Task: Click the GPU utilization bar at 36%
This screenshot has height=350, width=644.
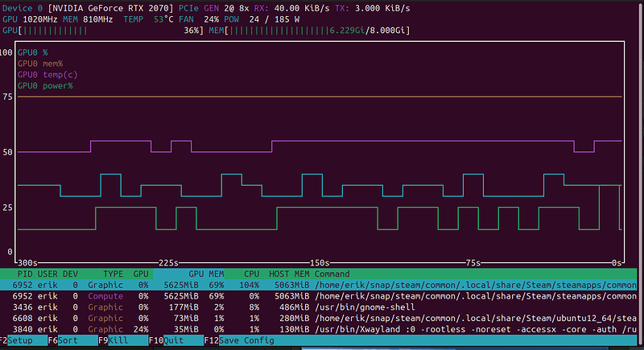Action: 103,31
